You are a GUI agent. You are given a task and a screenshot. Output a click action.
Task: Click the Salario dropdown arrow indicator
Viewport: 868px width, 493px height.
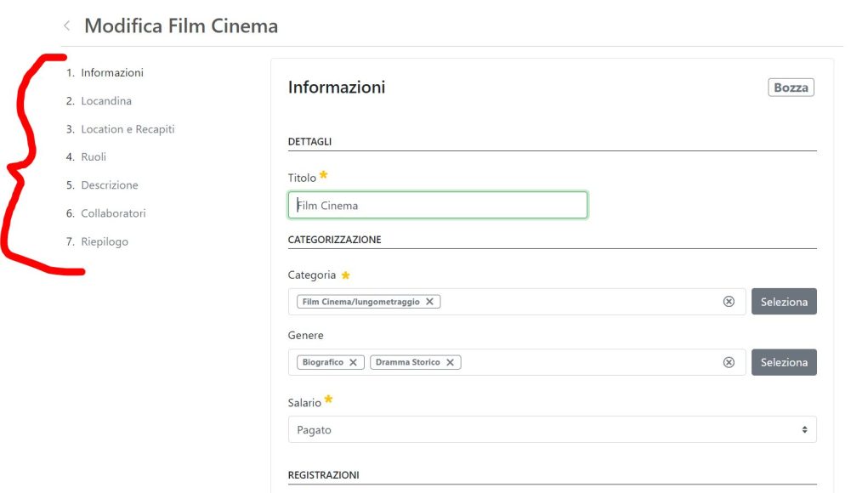click(x=804, y=430)
